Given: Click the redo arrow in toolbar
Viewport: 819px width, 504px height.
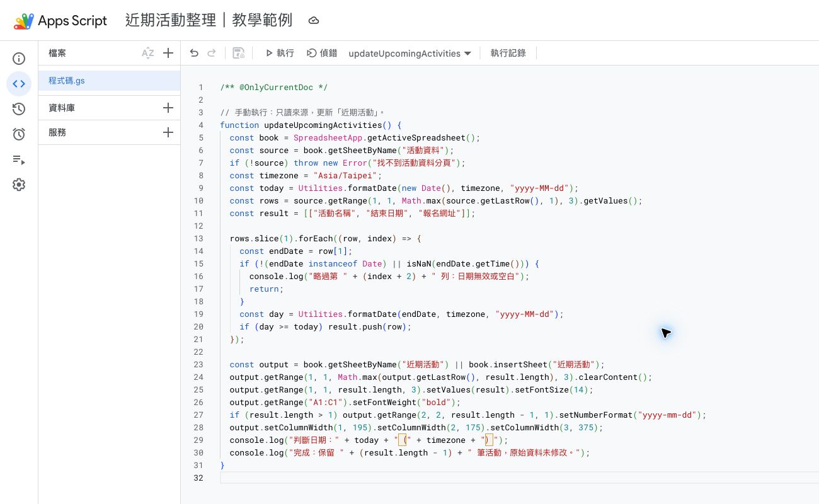Looking at the screenshot, I should [212, 53].
